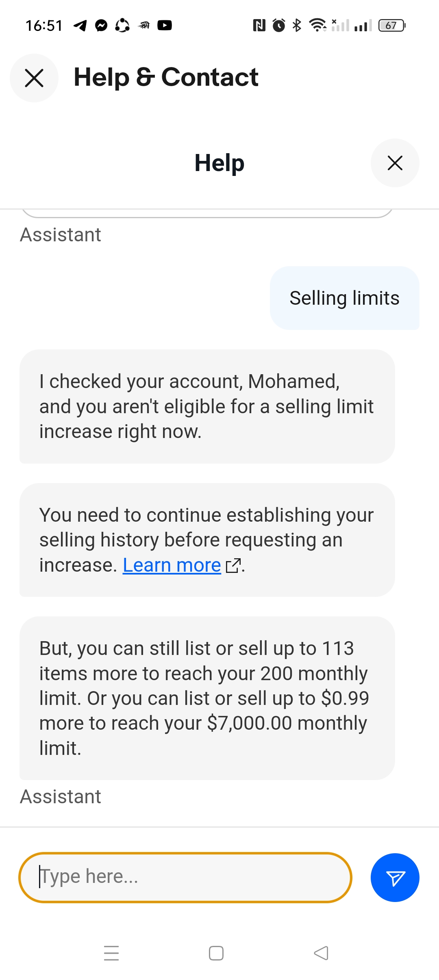Tap the Messenger notification icon in status bar
Image resolution: width=439 pixels, height=980 pixels.
tap(101, 26)
